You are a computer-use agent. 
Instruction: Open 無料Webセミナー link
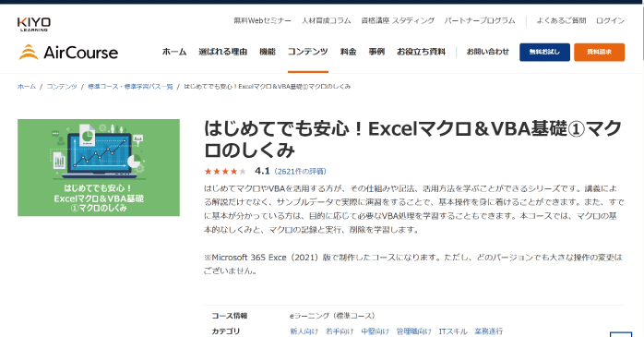[262, 20]
